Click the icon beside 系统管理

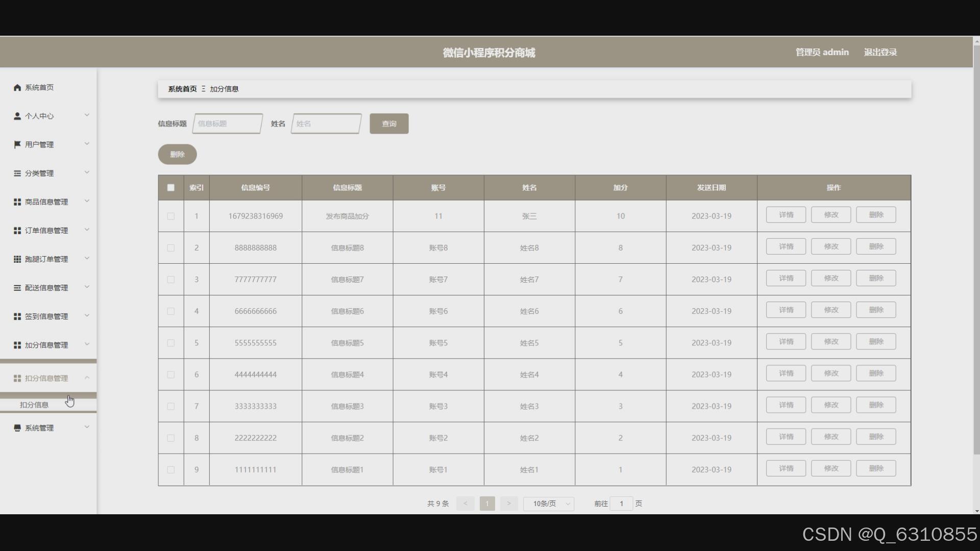click(x=17, y=428)
